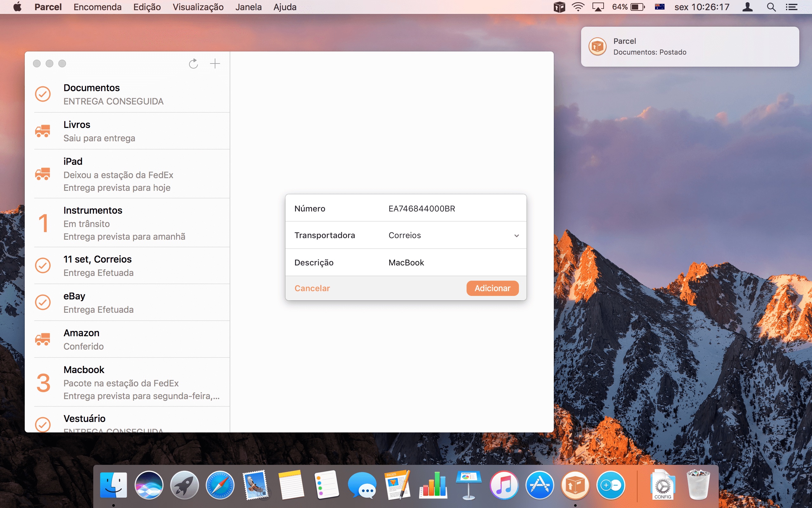Viewport: 812px width, 508px height.
Task: Select the Vestuário delivery title
Action: [85, 419]
